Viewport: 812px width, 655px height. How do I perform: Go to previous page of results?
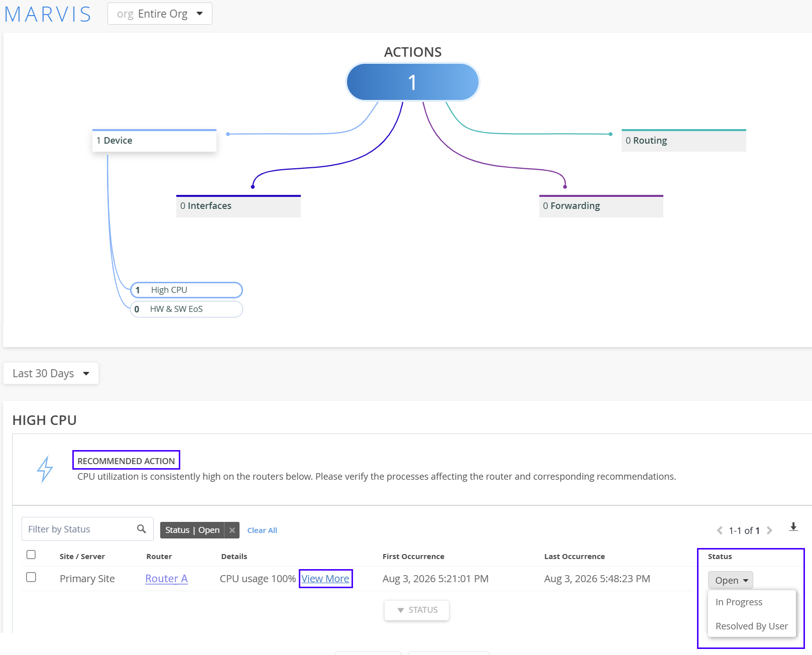point(720,530)
